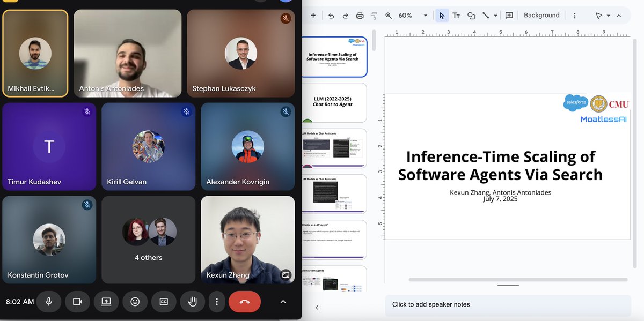Turn on closed captions
The width and height of the screenshot is (644, 321).
pos(164,302)
